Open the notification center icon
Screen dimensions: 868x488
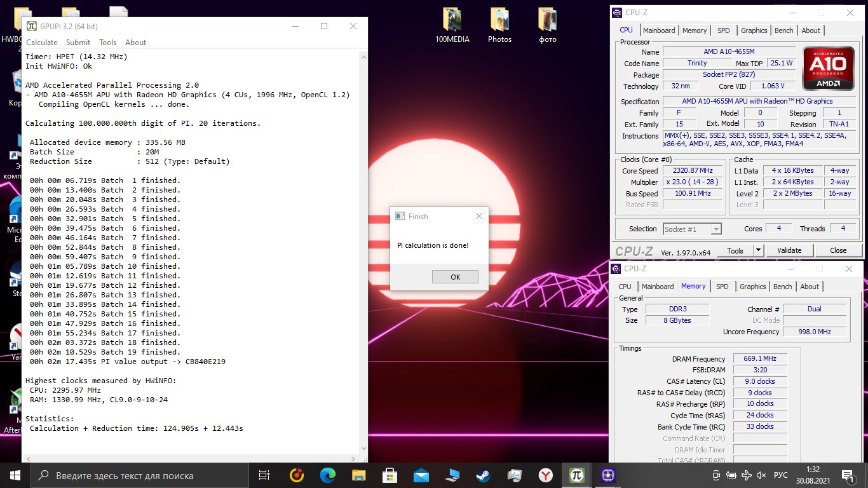[x=848, y=475]
